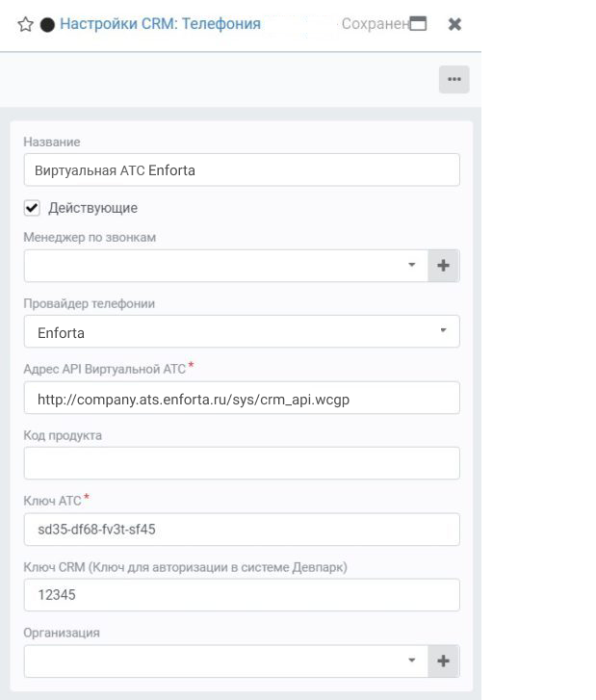Click the Адрес API Виртуальной АТС field

coord(242,399)
